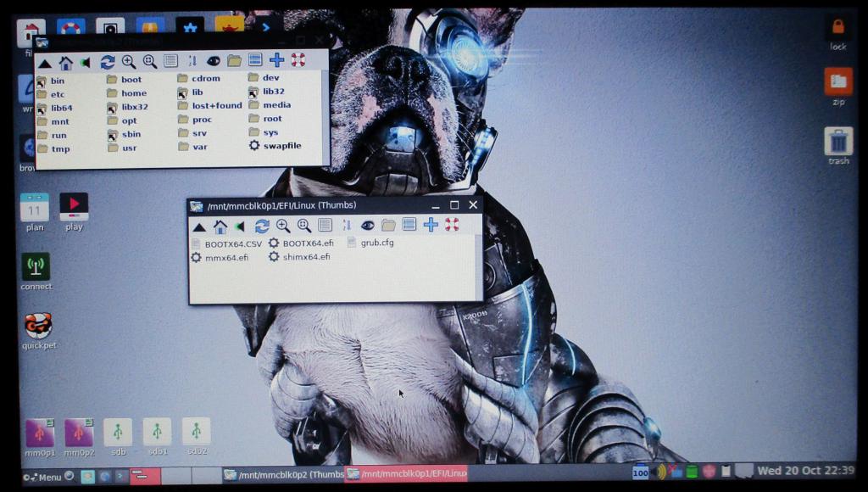Screen dimensions: 868x492
Task: Open lifebuoy help in EFI/Linux window
Action: 452,224
